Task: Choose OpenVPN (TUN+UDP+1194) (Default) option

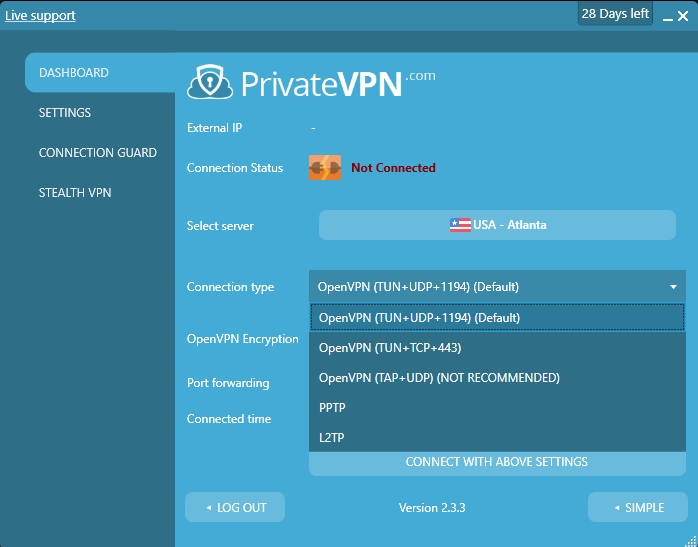Action: (x=497, y=318)
